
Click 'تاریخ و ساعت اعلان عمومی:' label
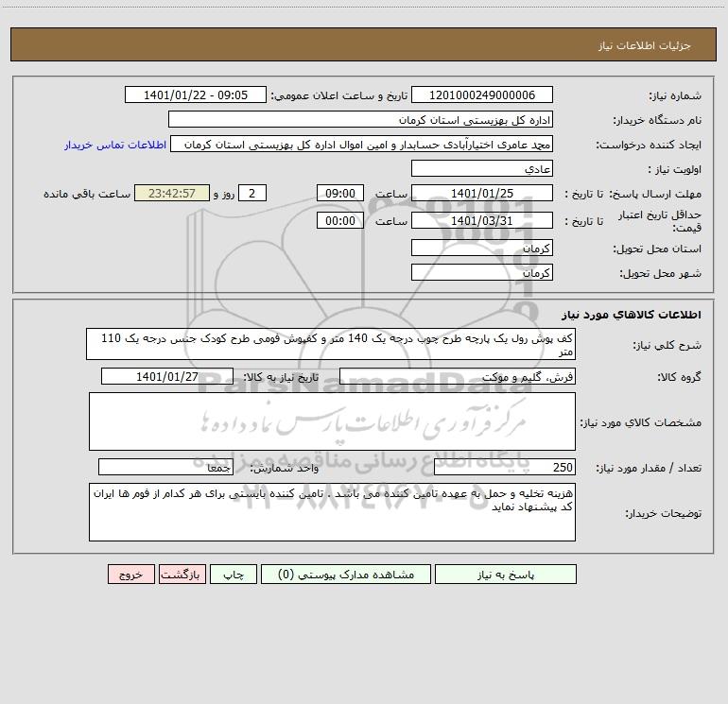coord(339,95)
